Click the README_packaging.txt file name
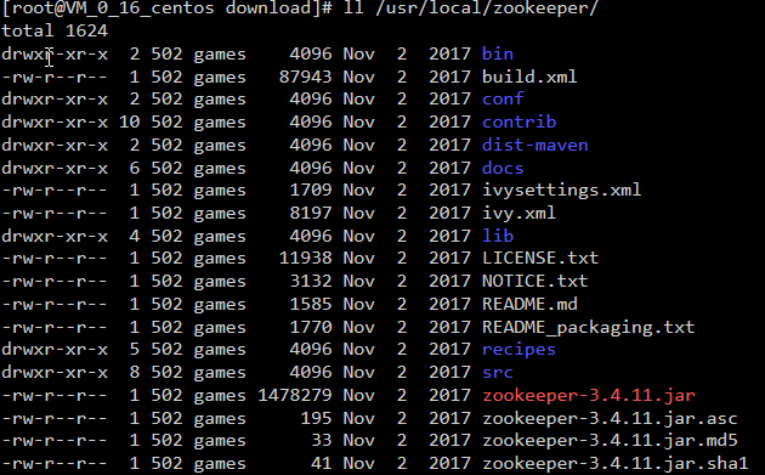765x475 pixels. click(x=588, y=327)
